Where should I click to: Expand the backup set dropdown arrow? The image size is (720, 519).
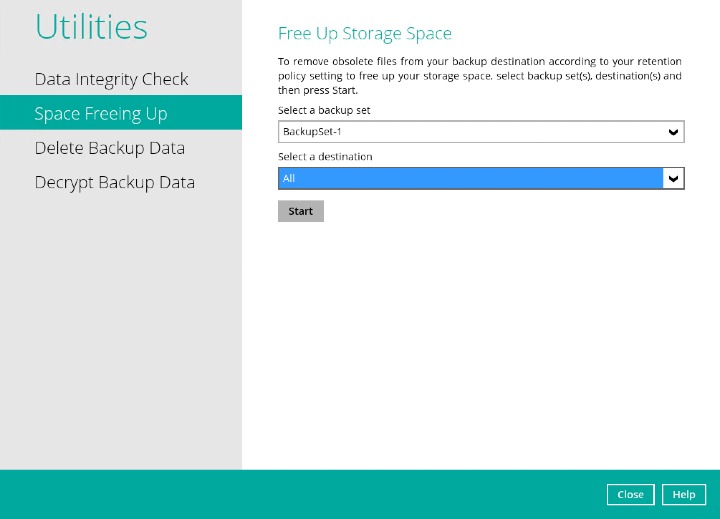(x=674, y=132)
